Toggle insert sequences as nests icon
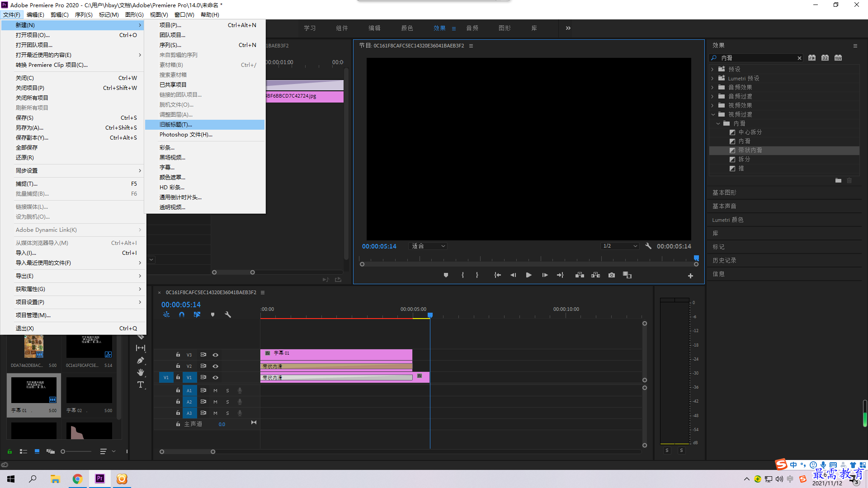The image size is (868, 488). coord(166,314)
